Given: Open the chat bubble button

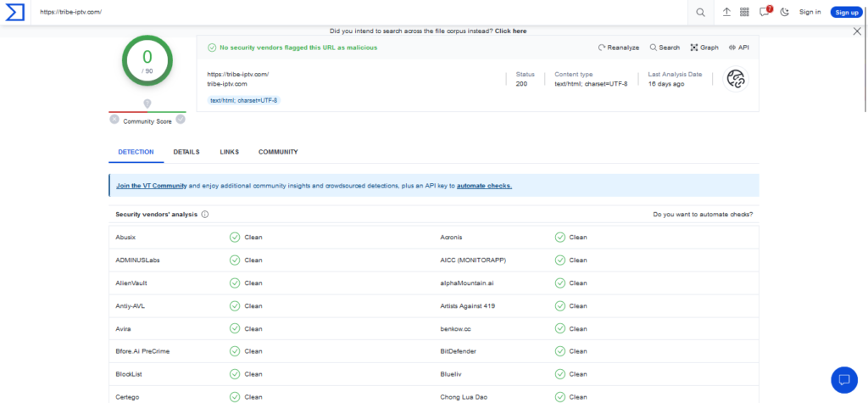Looking at the screenshot, I should click(844, 380).
